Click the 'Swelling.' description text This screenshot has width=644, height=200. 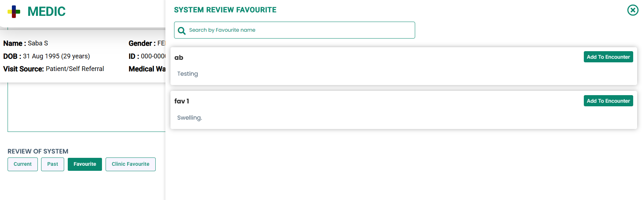pyautogui.click(x=190, y=118)
